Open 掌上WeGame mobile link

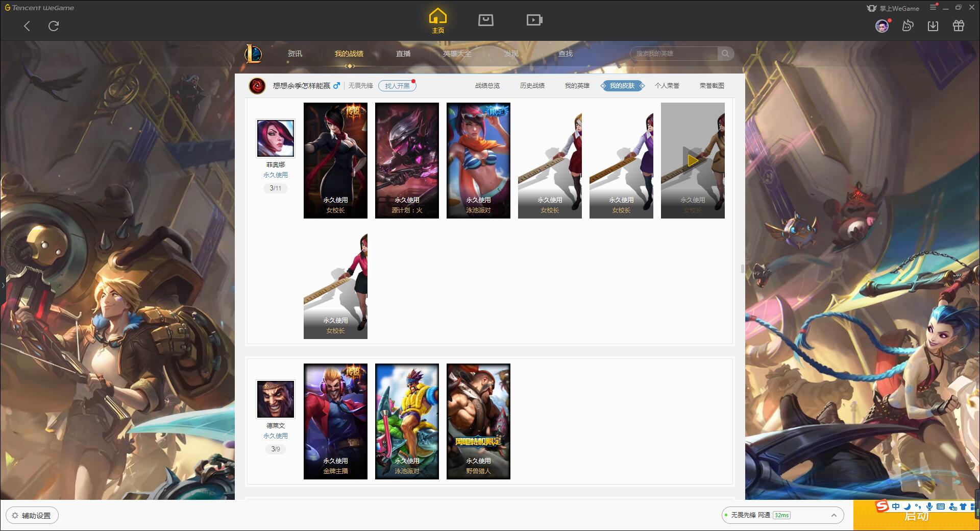[893, 8]
